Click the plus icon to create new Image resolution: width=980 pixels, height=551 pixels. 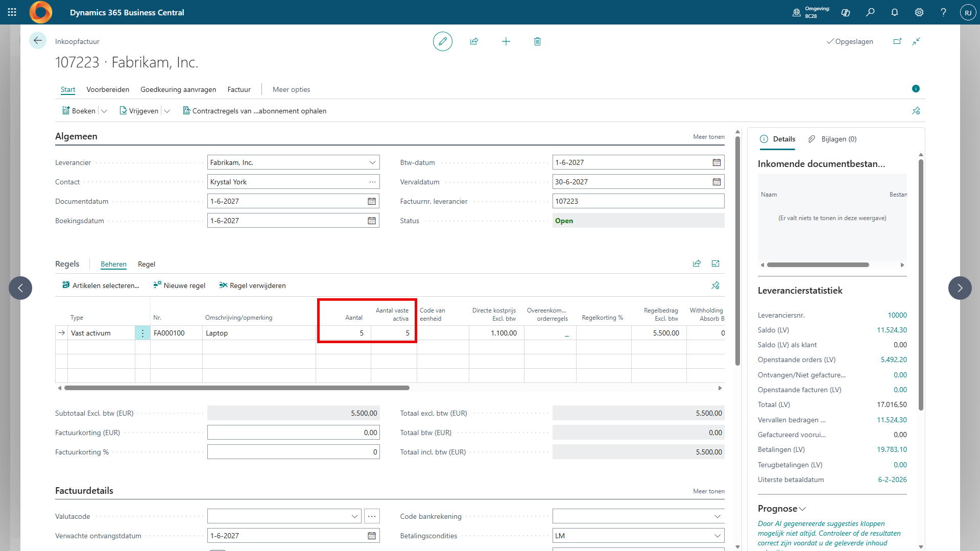tap(506, 41)
